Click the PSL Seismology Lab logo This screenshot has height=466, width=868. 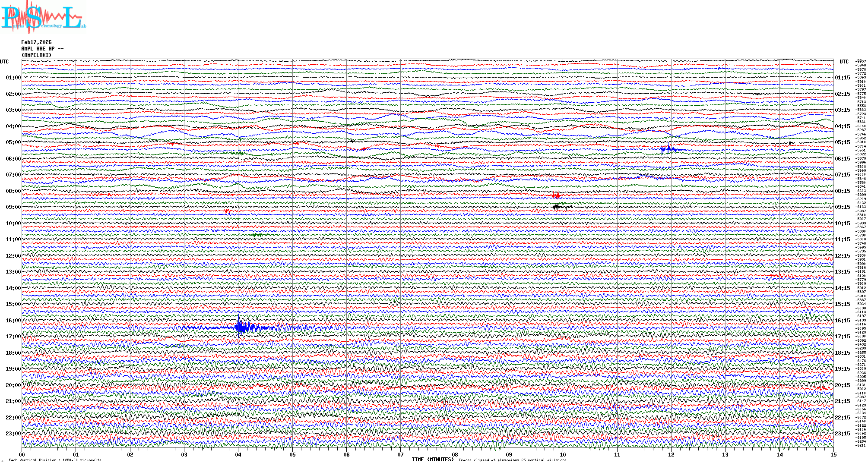pyautogui.click(x=43, y=17)
